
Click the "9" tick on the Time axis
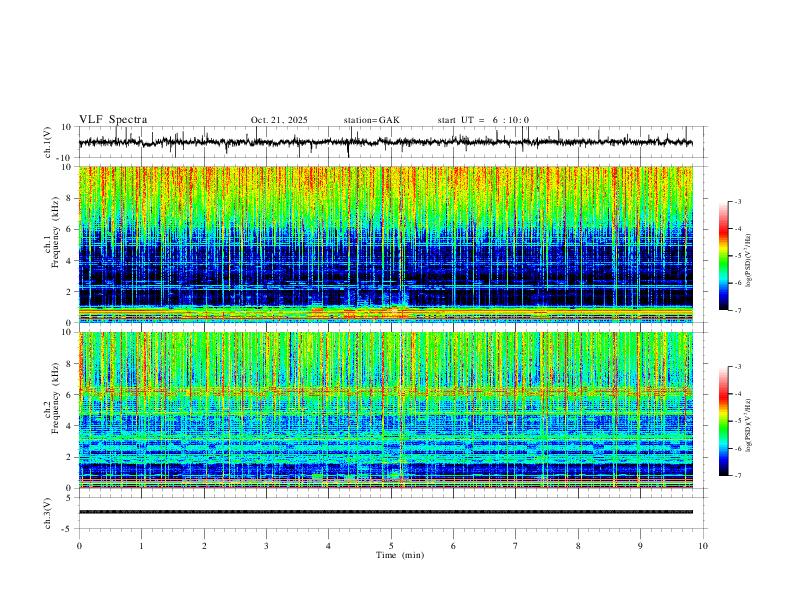click(640, 546)
